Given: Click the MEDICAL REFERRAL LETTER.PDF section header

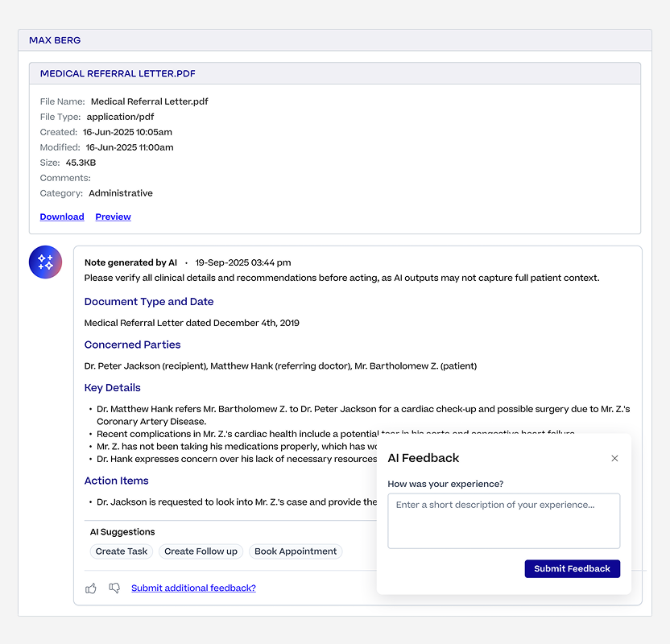Looking at the screenshot, I should pyautogui.click(x=335, y=73).
